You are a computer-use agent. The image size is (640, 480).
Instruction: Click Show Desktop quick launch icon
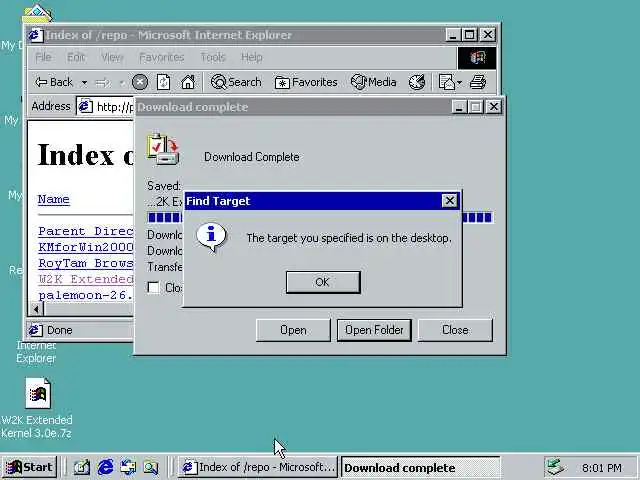[x=82, y=467]
